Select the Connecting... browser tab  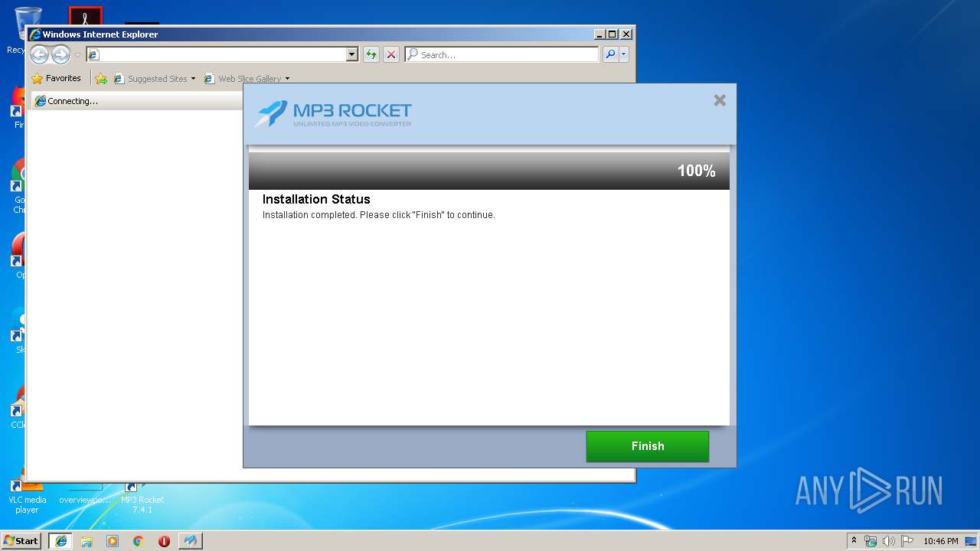coord(138,101)
